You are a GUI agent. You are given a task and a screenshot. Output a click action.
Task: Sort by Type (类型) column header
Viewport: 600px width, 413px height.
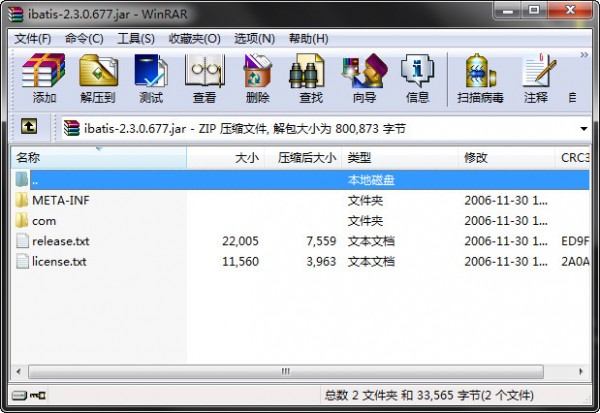(400, 158)
